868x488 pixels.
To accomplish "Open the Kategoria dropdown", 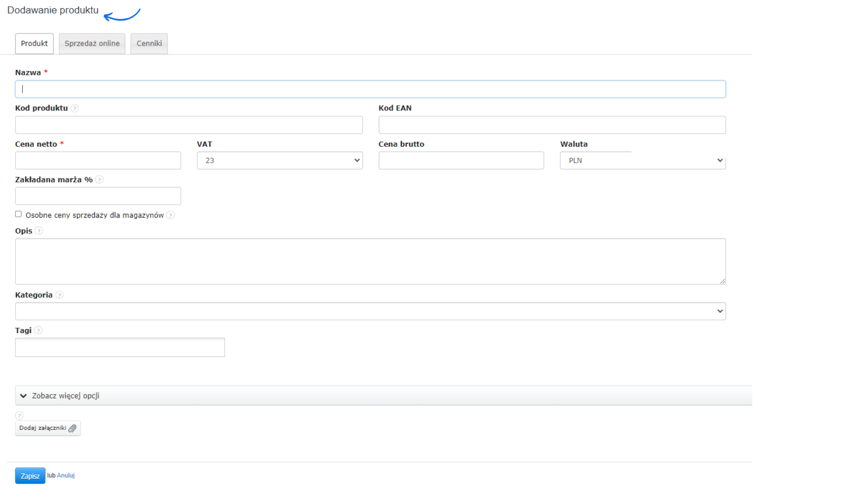I will click(370, 311).
